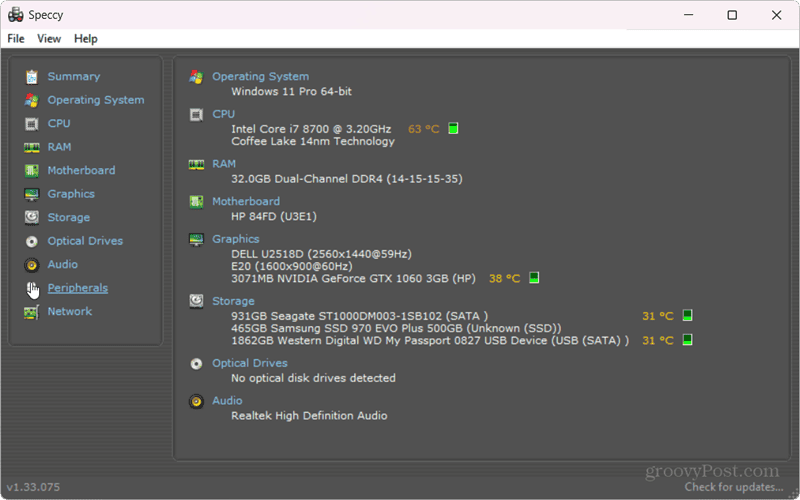Select Operating System in the sidebar
The image size is (800, 500).
[96, 100]
